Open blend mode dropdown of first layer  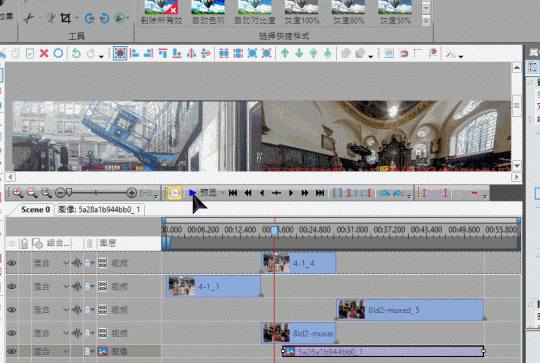click(x=66, y=263)
